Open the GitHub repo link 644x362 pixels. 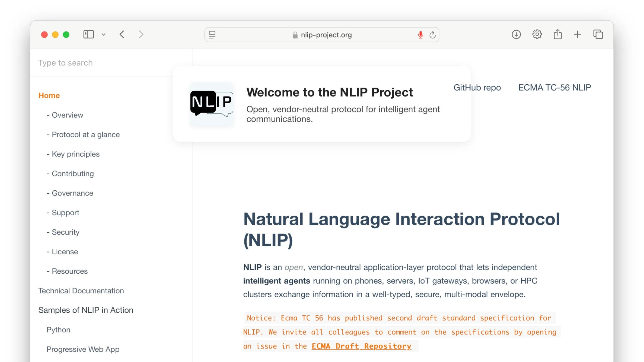click(x=477, y=88)
